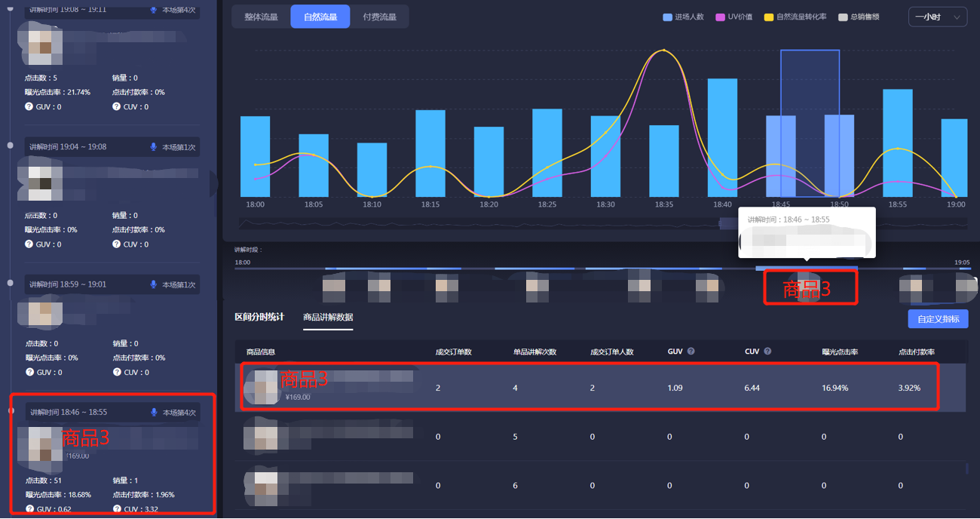Click microphone icon on the 19:04 ~ 19:08 card

[x=154, y=147]
